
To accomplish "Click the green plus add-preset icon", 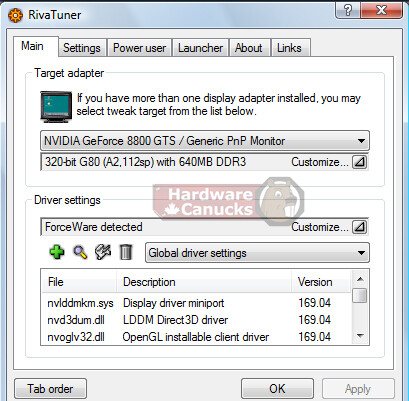I will 57,252.
